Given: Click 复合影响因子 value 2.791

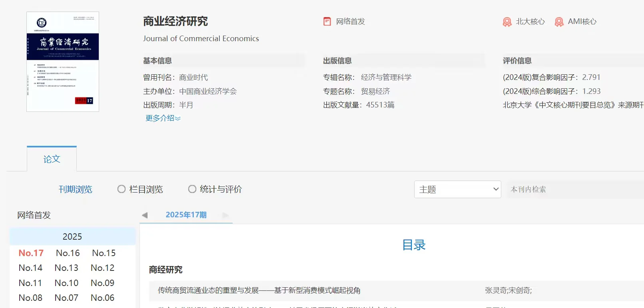Looking at the screenshot, I should point(591,77).
